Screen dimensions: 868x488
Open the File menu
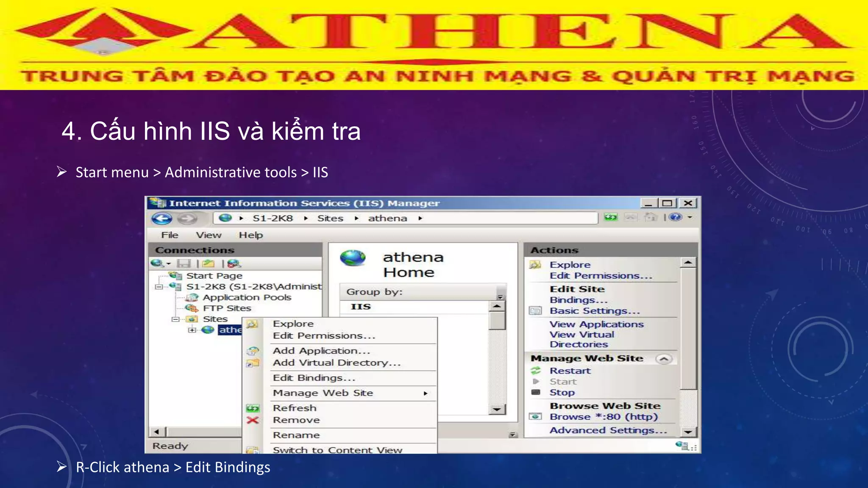(x=170, y=235)
